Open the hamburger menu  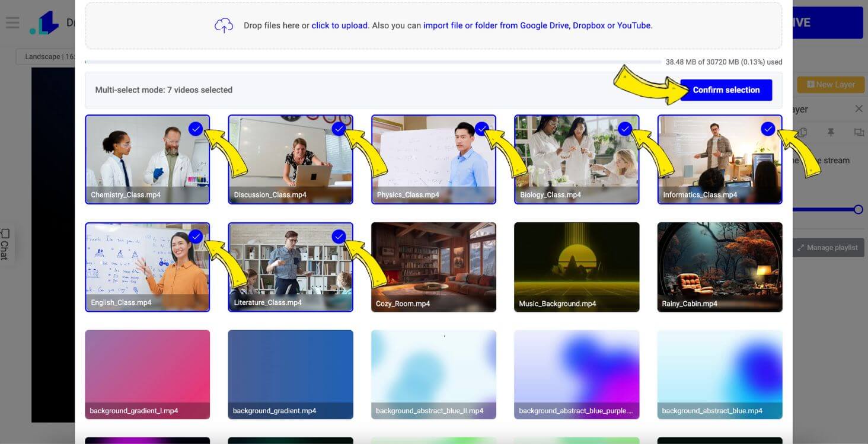12,23
